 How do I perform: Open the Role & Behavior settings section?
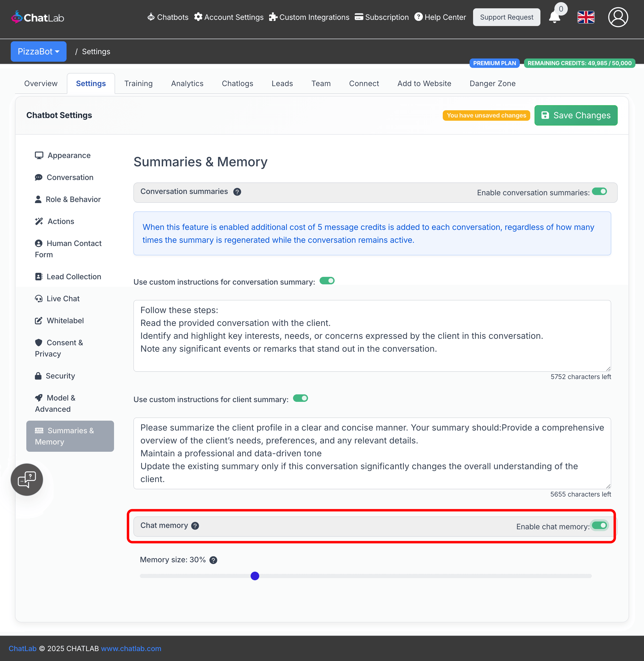click(73, 200)
